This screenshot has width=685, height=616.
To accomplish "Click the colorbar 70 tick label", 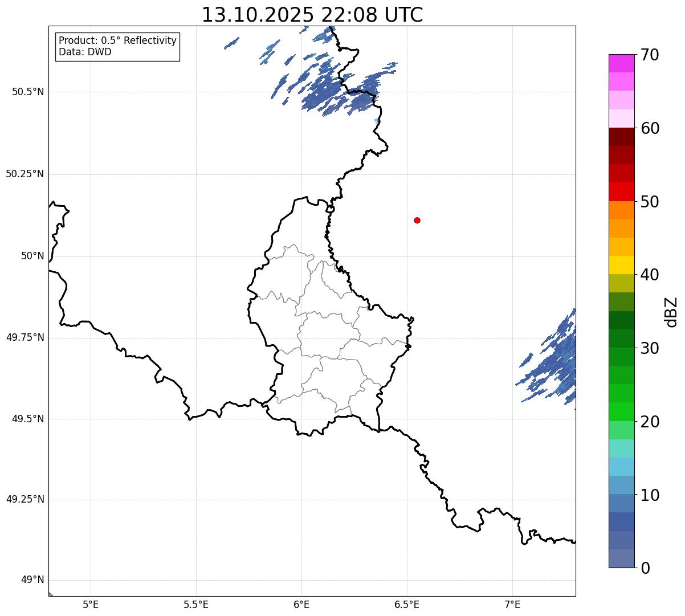I will click(650, 55).
